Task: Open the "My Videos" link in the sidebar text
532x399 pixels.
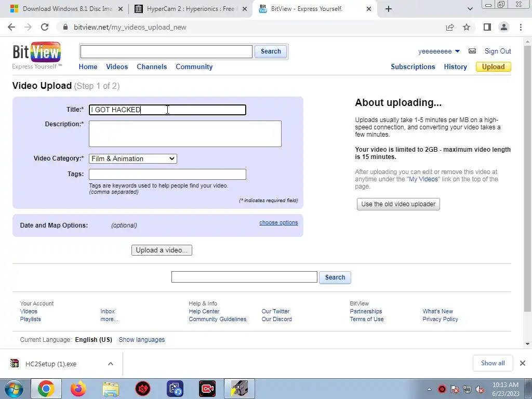Action: [423, 179]
